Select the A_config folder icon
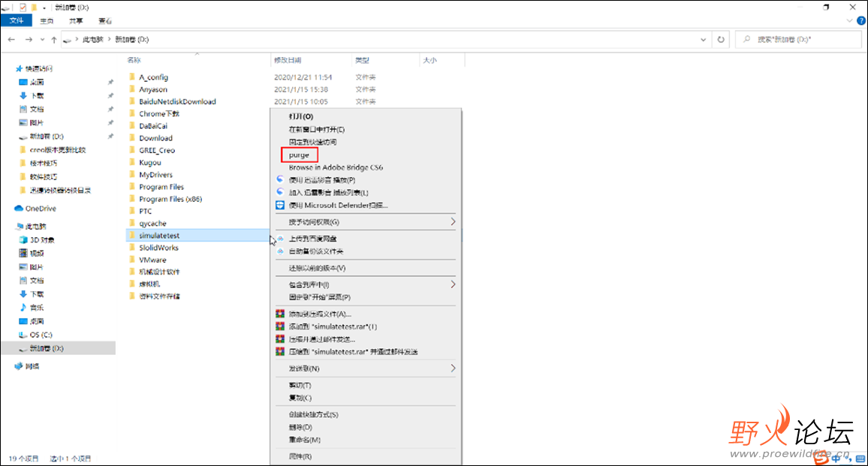 pyautogui.click(x=131, y=77)
